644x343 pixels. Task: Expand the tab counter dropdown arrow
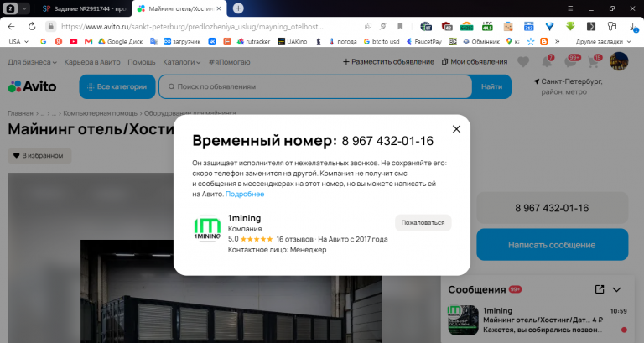[24, 8]
